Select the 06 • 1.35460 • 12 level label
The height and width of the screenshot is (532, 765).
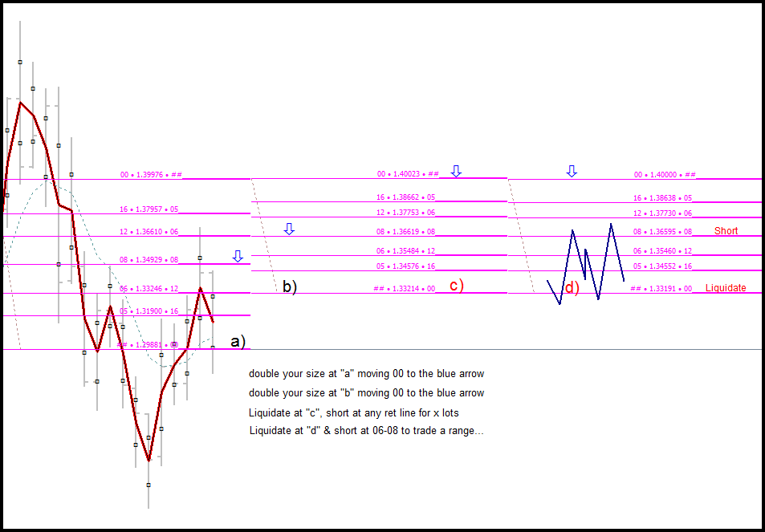(x=662, y=250)
